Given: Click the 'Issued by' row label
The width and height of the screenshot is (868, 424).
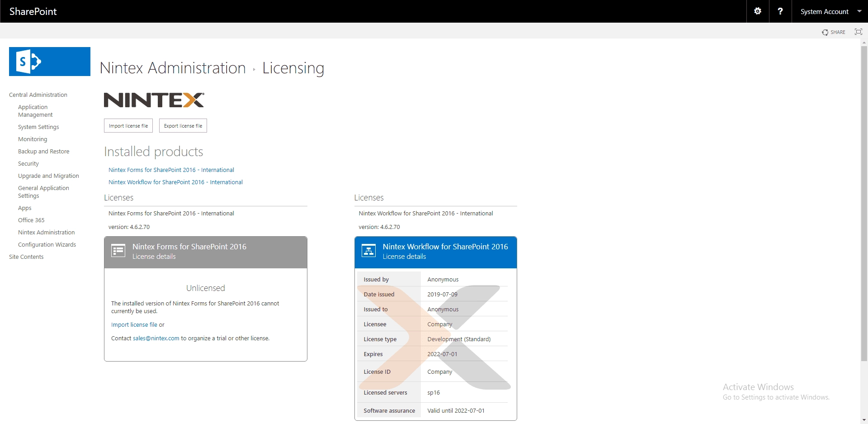Looking at the screenshot, I should coord(376,279).
